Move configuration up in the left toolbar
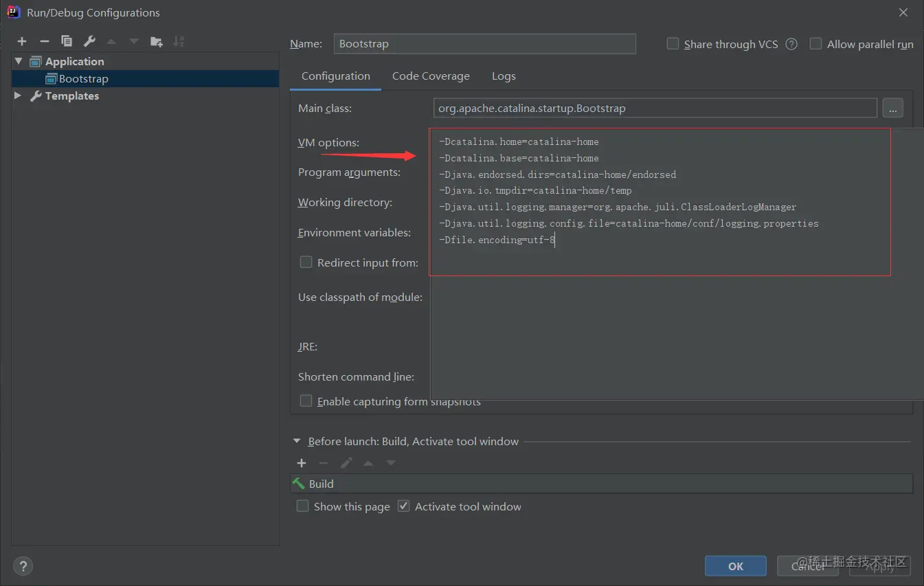924x586 pixels. coord(111,41)
